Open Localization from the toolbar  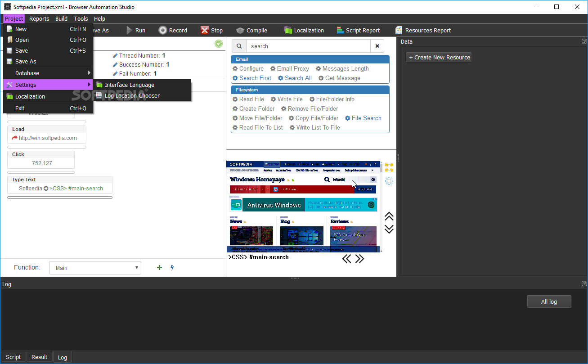304,31
